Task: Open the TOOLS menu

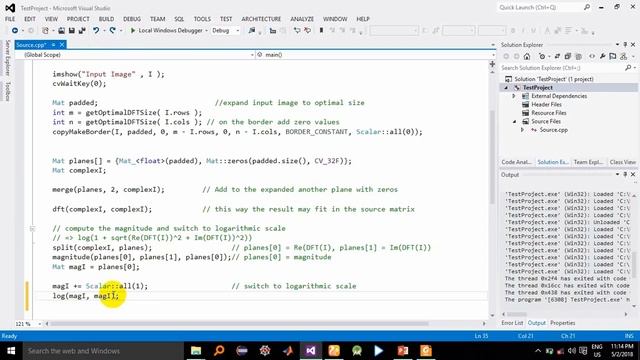Action: coord(202,19)
